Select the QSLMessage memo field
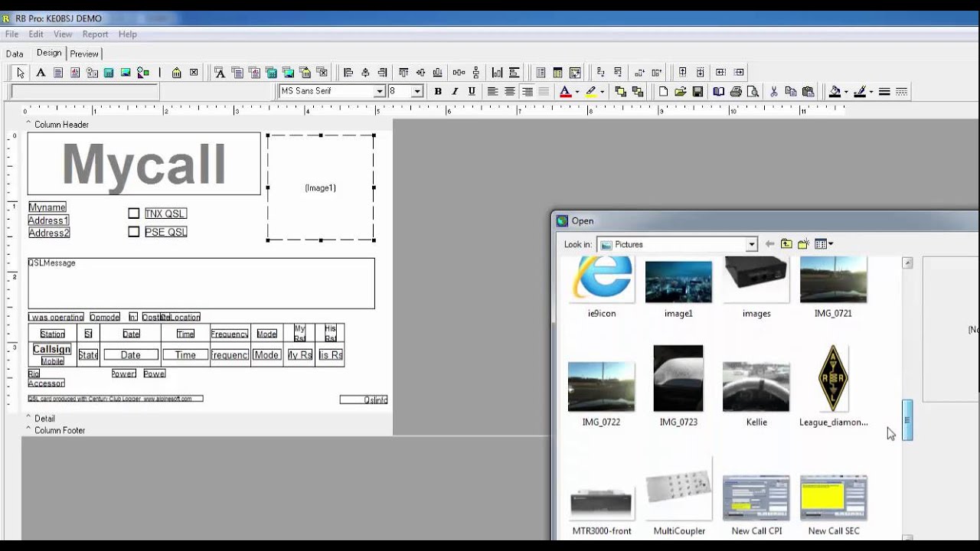 (201, 283)
